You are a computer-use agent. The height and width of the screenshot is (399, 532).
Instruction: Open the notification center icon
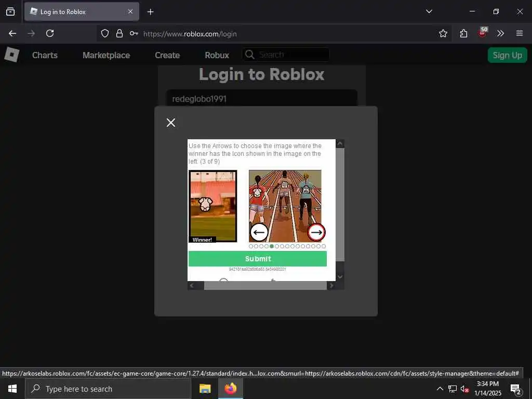tap(516, 389)
